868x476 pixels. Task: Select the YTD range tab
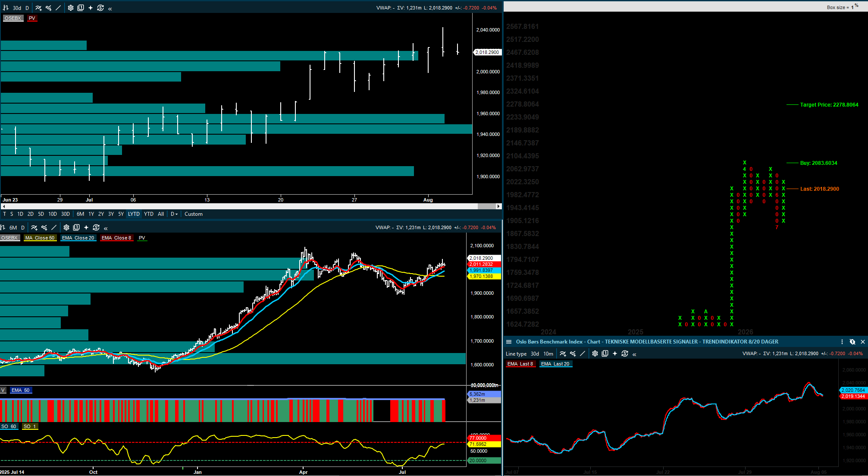pos(149,214)
